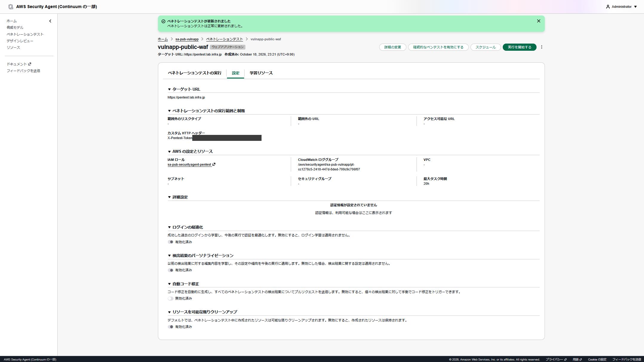The width and height of the screenshot is (644, 362).
Task: Click the 詳細の変更 button
Action: pyautogui.click(x=393, y=47)
